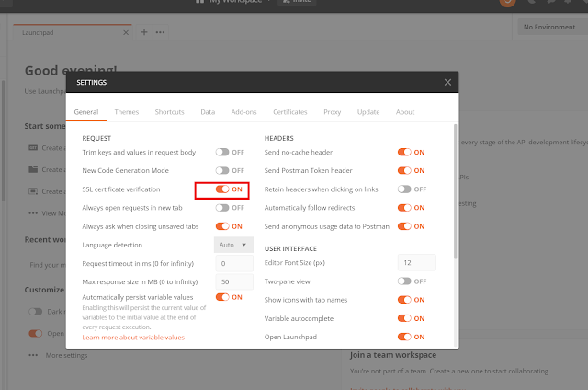Image resolution: width=588 pixels, height=390 pixels.
Task: Turn off Send anonymous usage data to Postman
Action: click(404, 226)
